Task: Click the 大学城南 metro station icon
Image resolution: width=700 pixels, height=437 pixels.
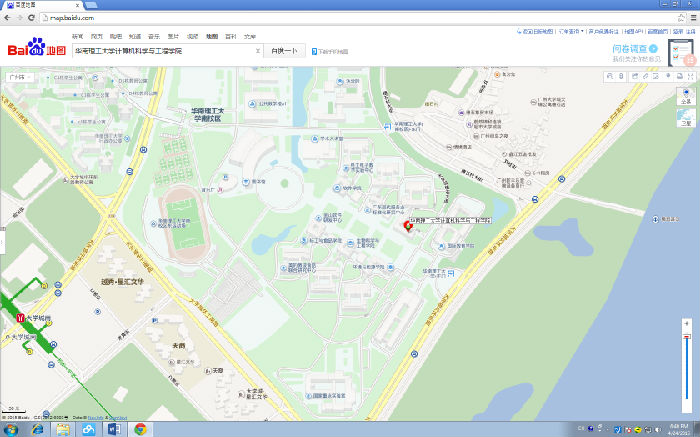Action: [x=19, y=318]
